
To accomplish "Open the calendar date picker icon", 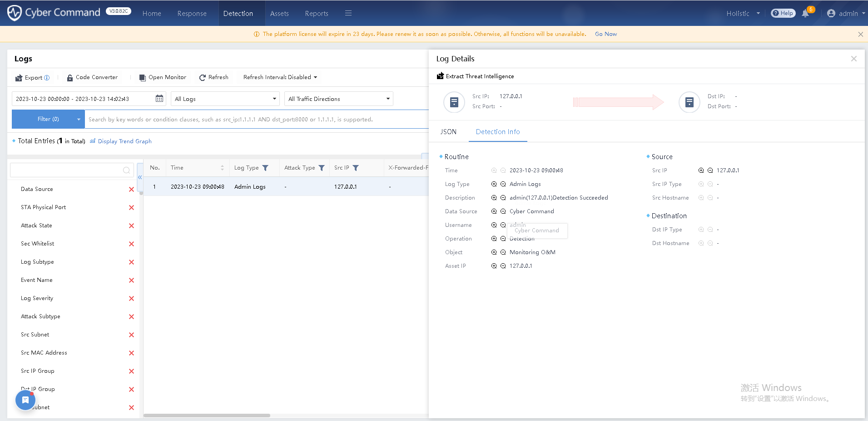I will [159, 99].
